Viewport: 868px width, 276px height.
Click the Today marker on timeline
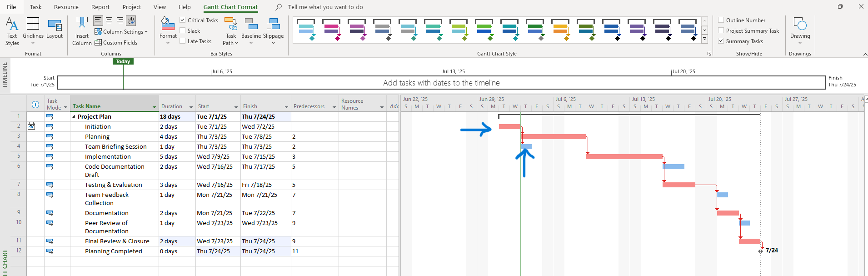(x=123, y=61)
